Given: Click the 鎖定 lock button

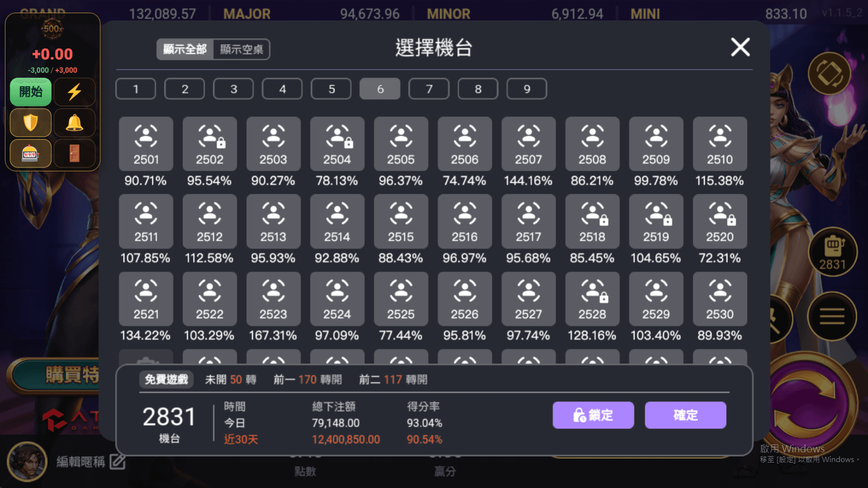Looking at the screenshot, I should pyautogui.click(x=593, y=415).
